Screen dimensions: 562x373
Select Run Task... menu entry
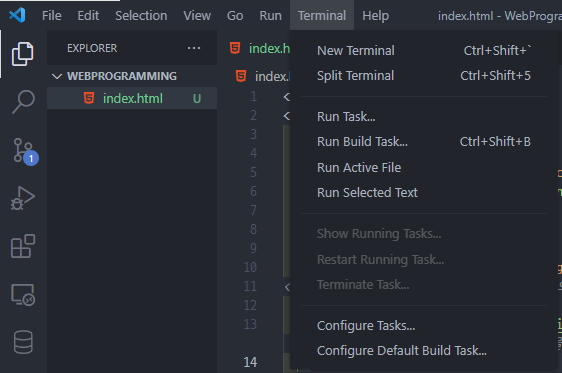(x=424, y=116)
